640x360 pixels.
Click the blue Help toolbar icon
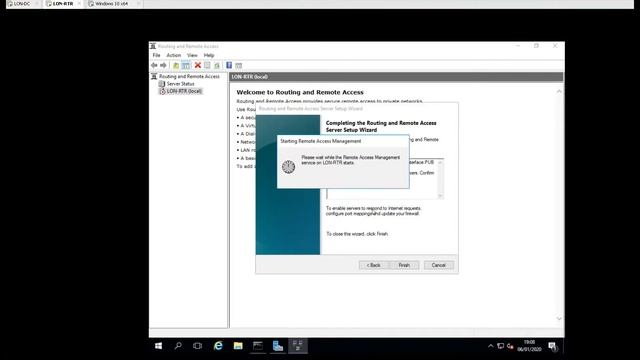(229, 65)
